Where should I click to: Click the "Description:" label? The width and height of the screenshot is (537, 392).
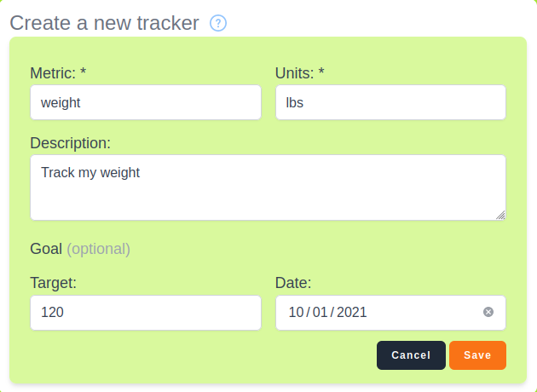(70, 142)
